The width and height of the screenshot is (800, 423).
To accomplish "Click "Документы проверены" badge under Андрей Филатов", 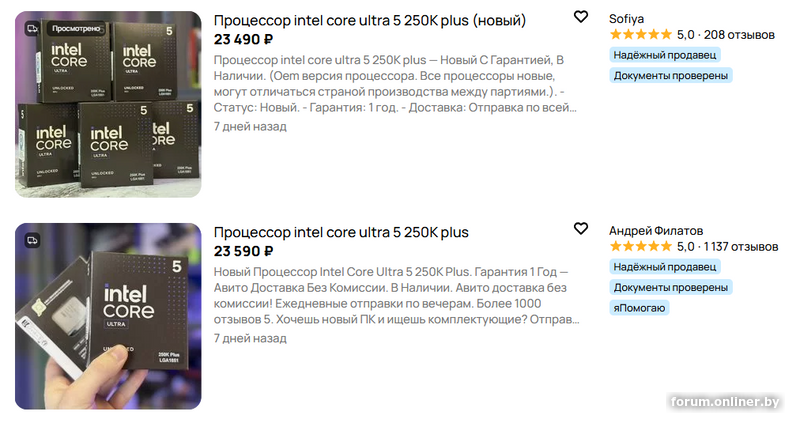I will pos(671,287).
